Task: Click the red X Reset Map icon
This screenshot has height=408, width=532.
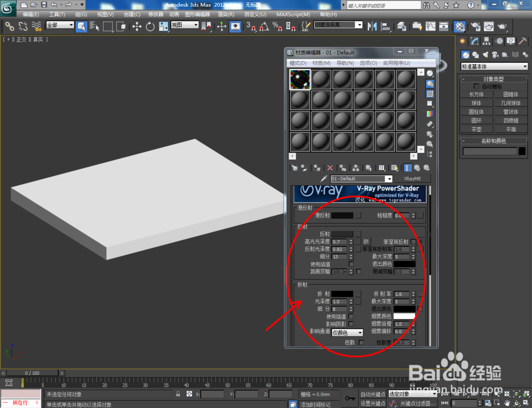Action: click(x=330, y=168)
